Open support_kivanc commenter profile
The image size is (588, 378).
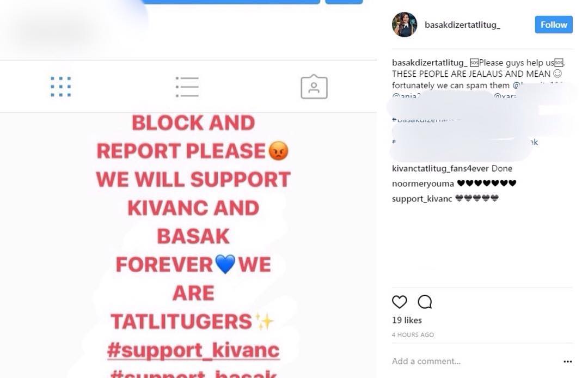pos(422,199)
